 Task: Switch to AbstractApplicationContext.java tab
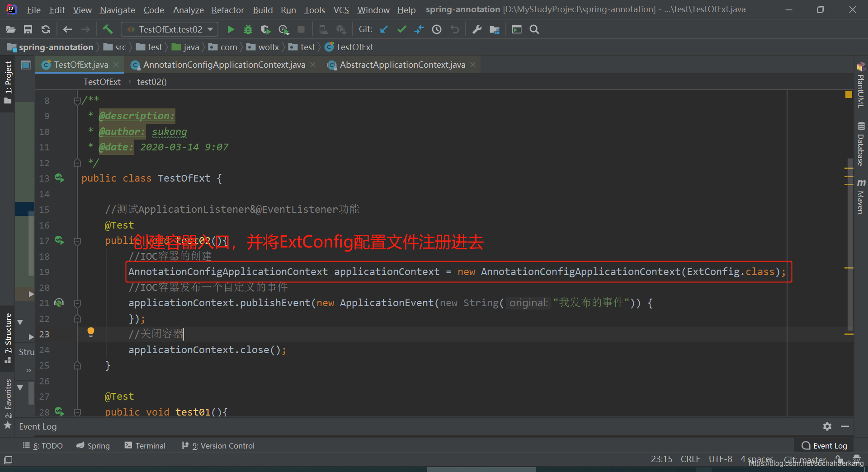click(x=402, y=65)
